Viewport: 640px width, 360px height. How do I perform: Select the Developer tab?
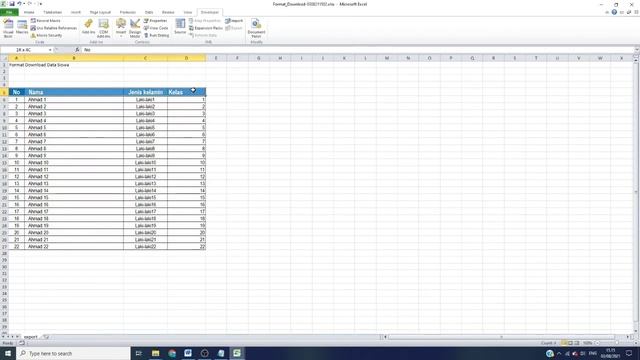click(209, 12)
